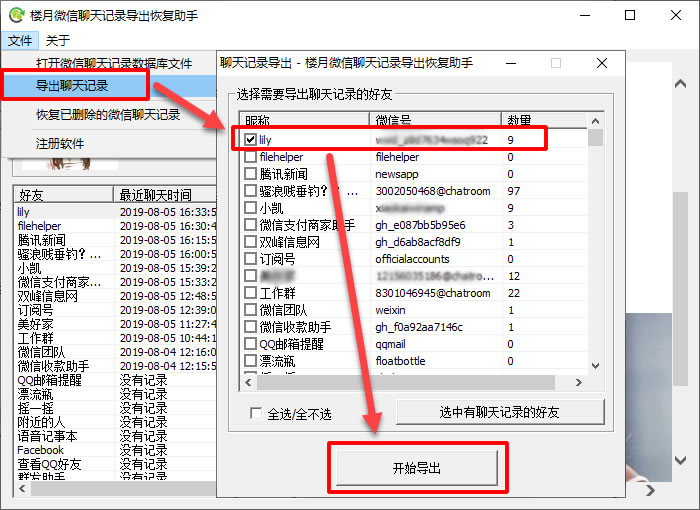The height and width of the screenshot is (510, 700).
Task: Check the 工作群 checkbox
Action: [x=251, y=293]
